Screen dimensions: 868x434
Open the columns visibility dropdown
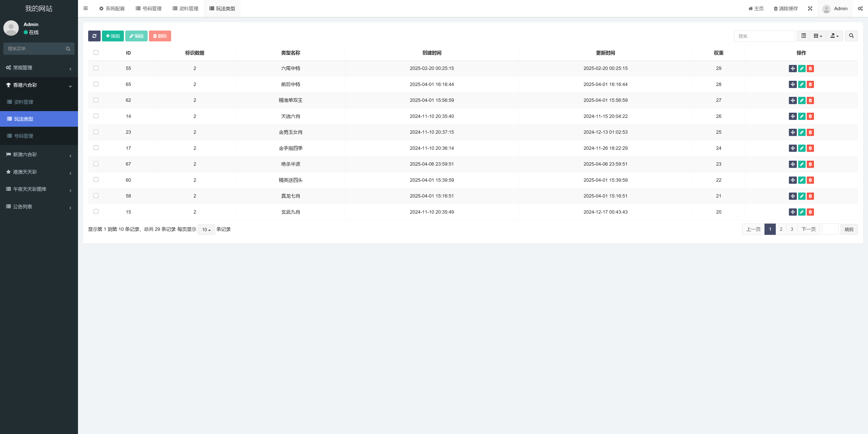click(818, 36)
